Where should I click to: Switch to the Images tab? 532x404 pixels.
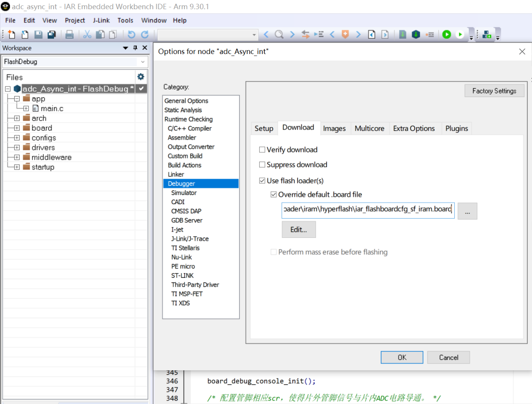tap(334, 128)
